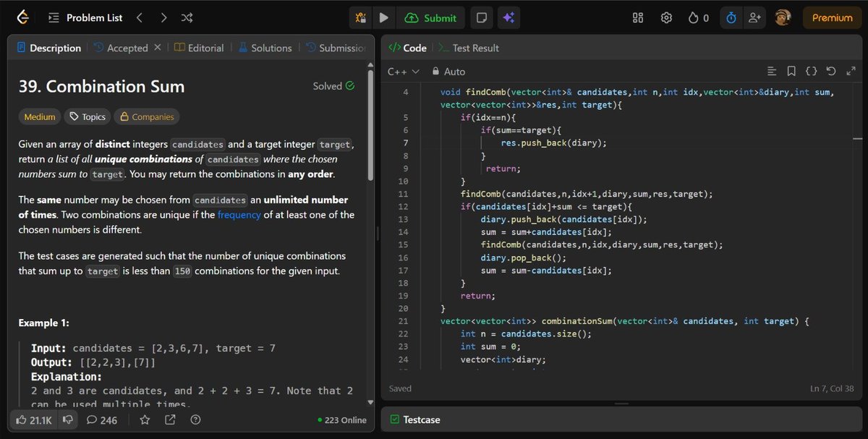Click the Solved status indicator
Viewport: 868px width, 439px height.
pos(333,86)
